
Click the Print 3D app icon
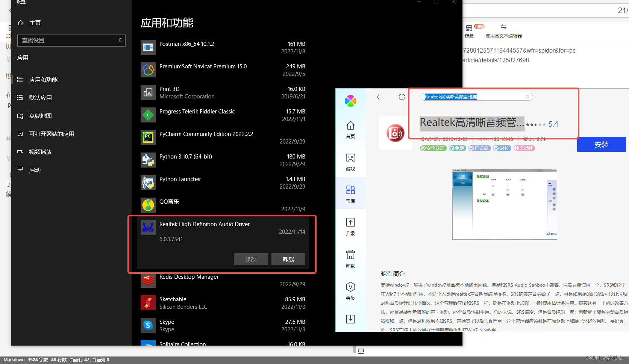pos(148,92)
